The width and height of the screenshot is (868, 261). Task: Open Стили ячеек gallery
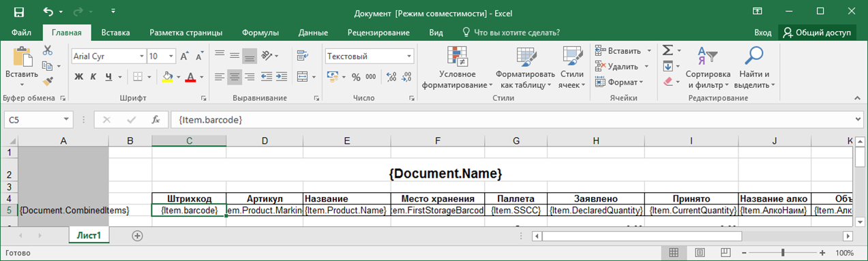(x=571, y=67)
